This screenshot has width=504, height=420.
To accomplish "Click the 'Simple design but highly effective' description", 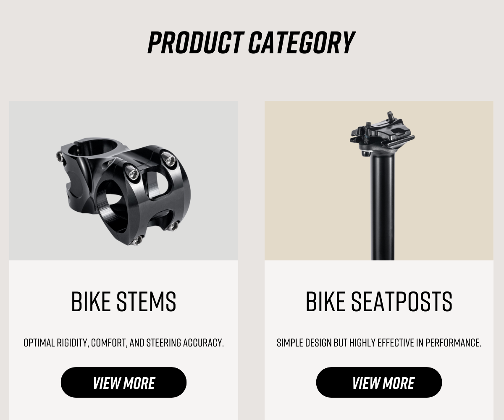I will (x=379, y=343).
